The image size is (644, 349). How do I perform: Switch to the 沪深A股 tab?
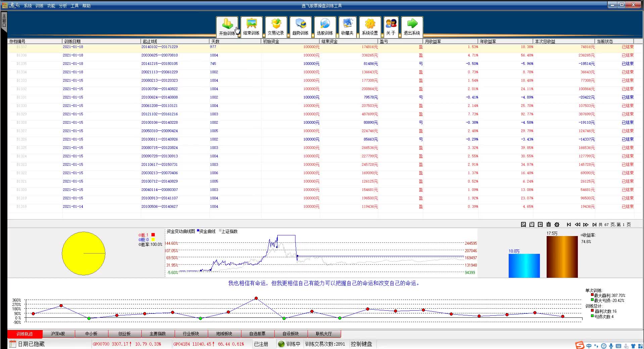[58, 334]
